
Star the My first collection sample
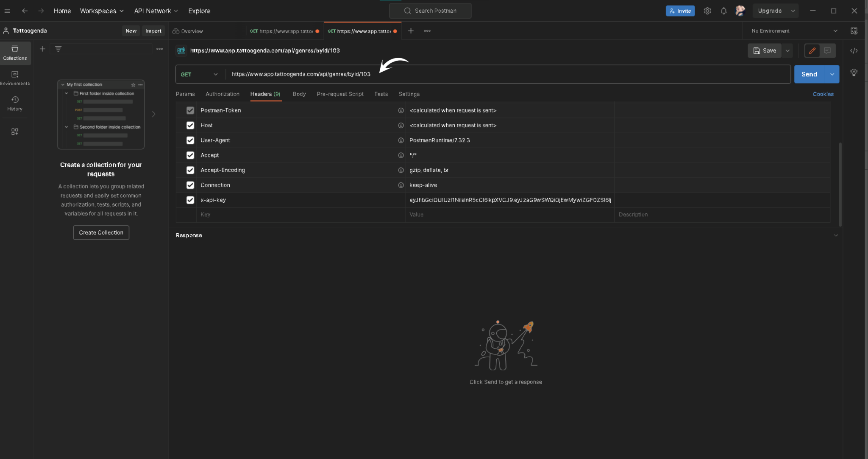coord(133,85)
